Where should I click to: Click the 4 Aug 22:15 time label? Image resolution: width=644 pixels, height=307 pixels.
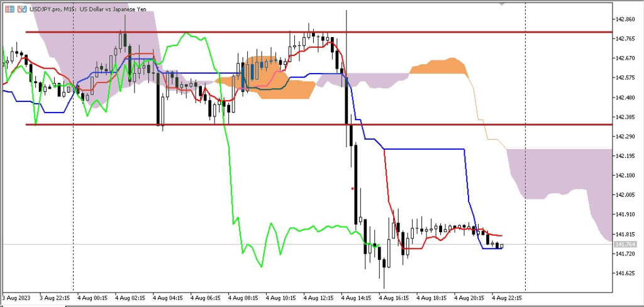508,298
